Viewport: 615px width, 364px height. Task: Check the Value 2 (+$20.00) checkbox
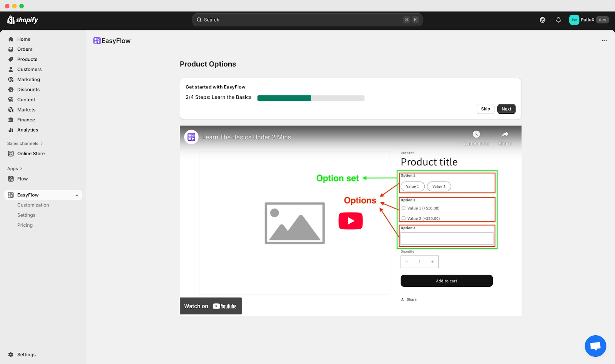pos(403,218)
